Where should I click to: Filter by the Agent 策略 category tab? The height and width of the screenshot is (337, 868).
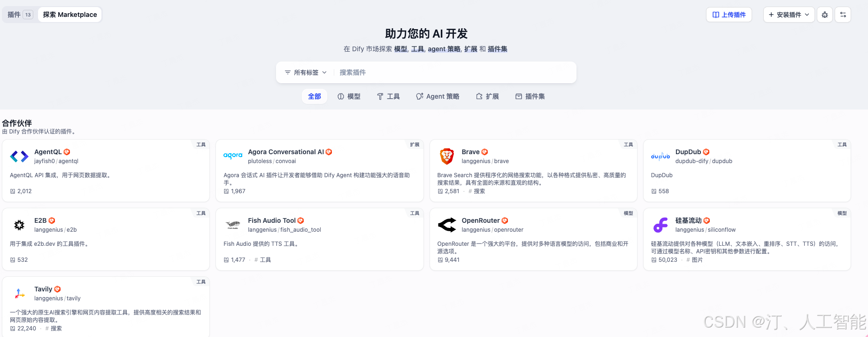(x=438, y=96)
